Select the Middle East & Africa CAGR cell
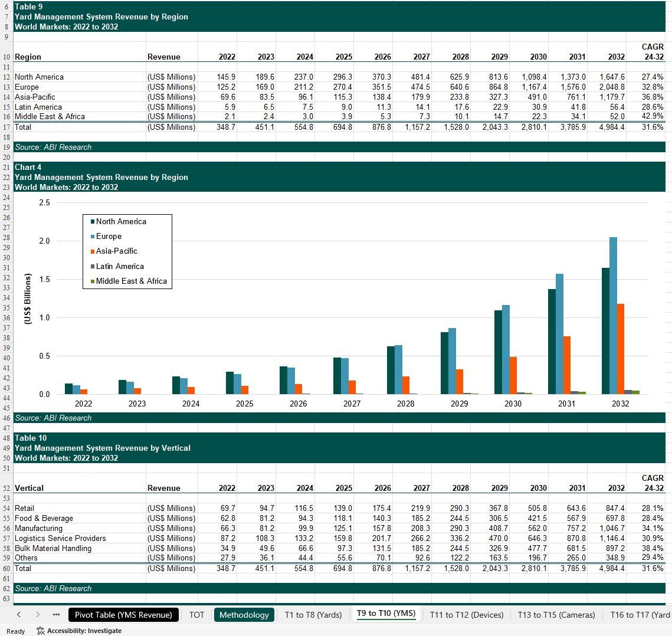This screenshot has height=636, width=672. point(653,116)
